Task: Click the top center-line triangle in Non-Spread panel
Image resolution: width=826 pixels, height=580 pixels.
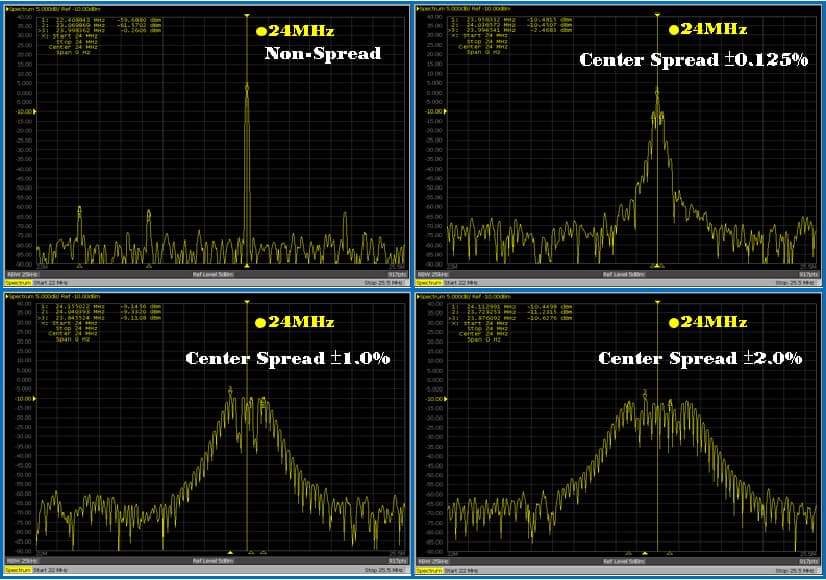Action: [x=247, y=16]
